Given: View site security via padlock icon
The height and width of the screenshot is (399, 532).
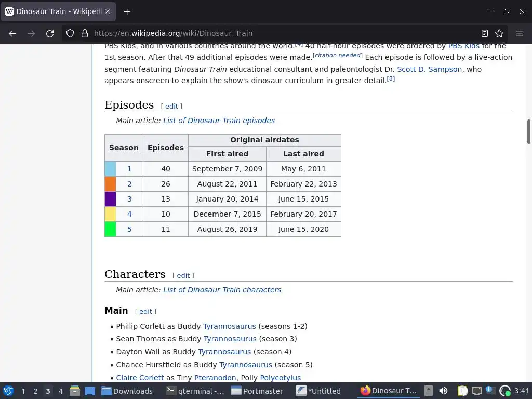Looking at the screenshot, I should tap(85, 33).
